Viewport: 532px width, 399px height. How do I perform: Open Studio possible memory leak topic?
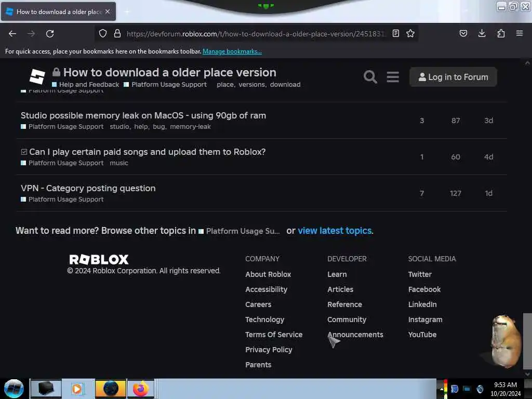pos(143,115)
